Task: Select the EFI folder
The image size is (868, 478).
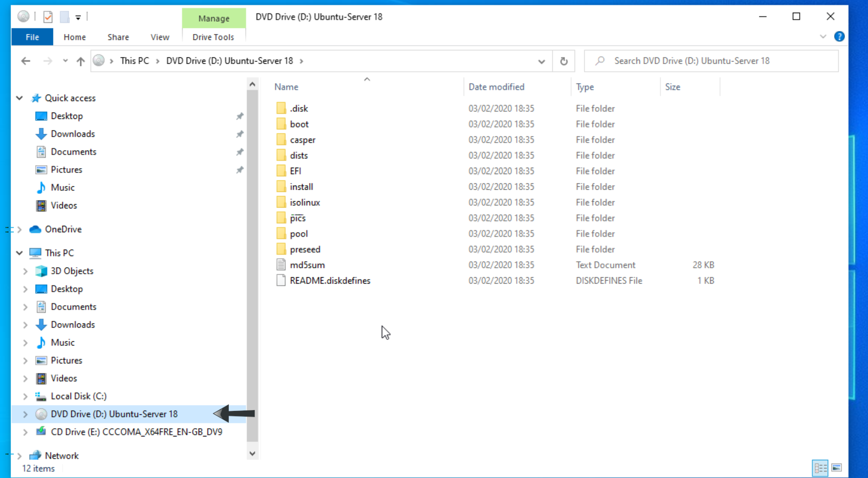Action: pos(295,171)
